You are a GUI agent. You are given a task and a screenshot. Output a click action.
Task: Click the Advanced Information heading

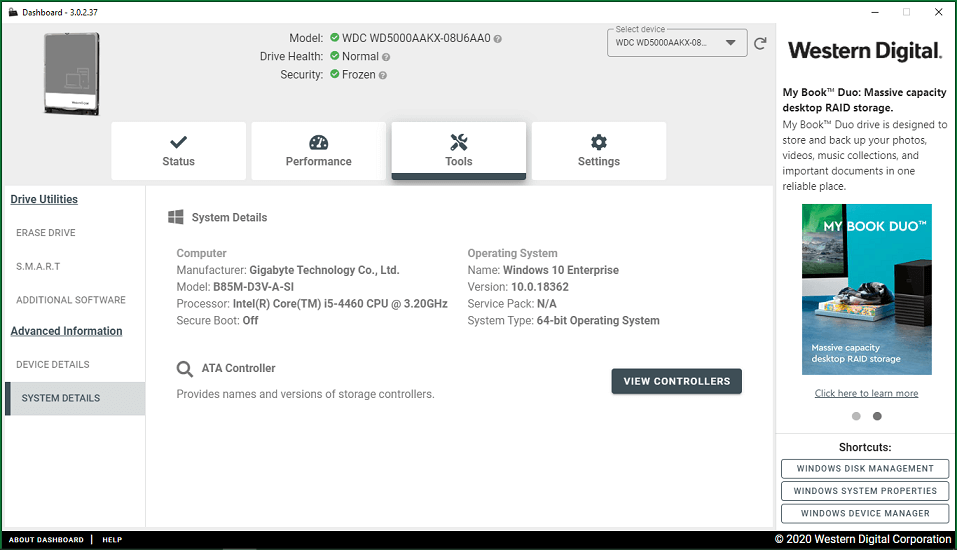(67, 331)
